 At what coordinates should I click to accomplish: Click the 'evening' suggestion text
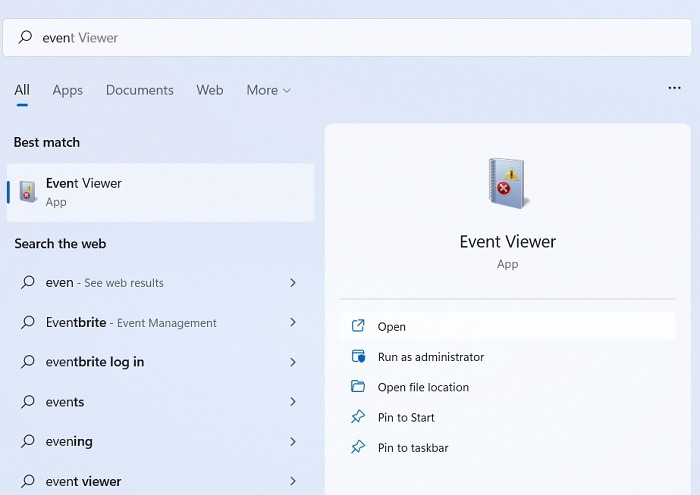point(69,441)
